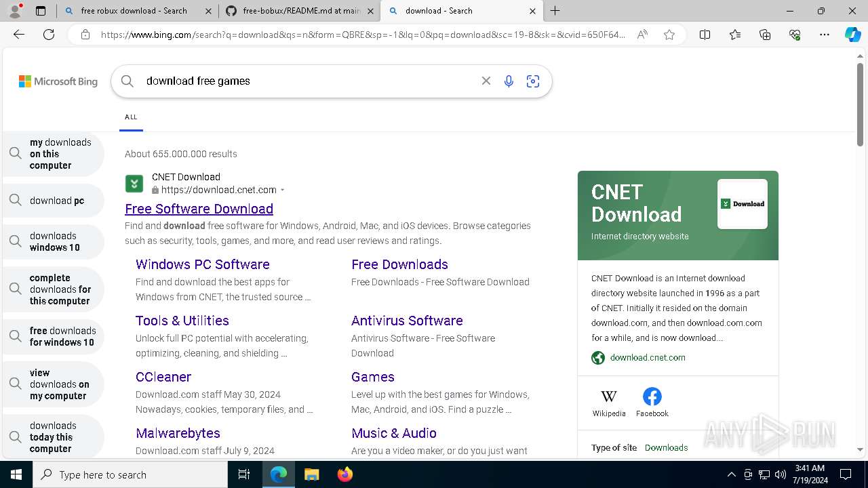Click the browser address bar
The width and height of the screenshot is (868, 488).
tap(363, 35)
